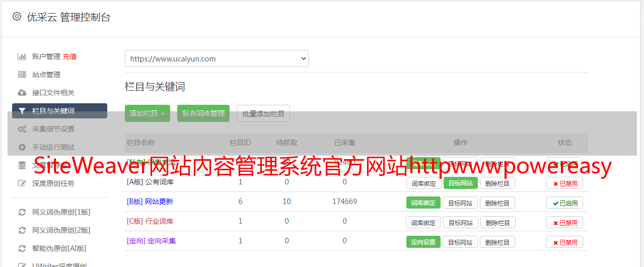Click the gears icon for 采集细节设置
Screen dimensions: 644x267
pyautogui.click(x=22, y=129)
